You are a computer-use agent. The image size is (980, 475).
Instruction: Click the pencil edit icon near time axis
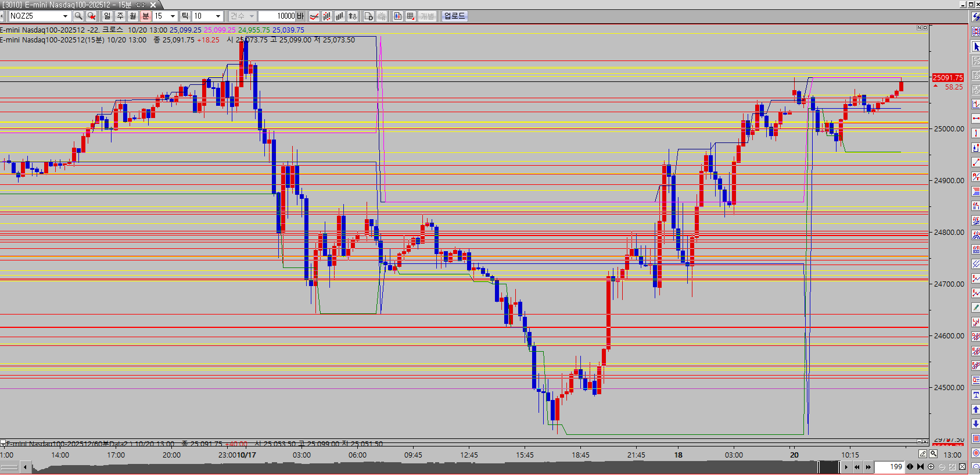[x=922, y=454]
